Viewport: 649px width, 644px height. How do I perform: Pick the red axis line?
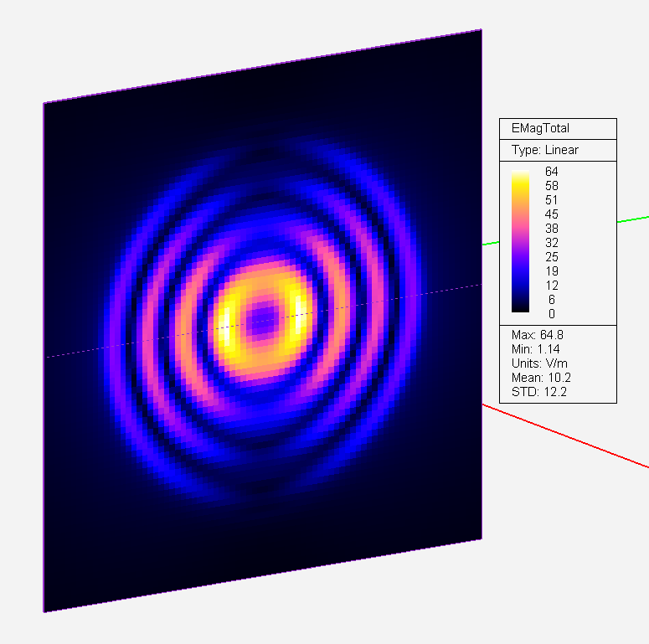565,436
